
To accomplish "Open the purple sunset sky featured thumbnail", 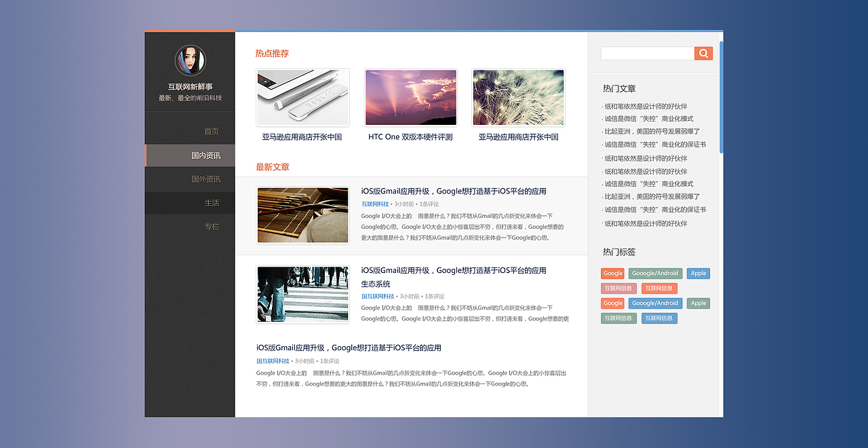I will pyautogui.click(x=411, y=98).
